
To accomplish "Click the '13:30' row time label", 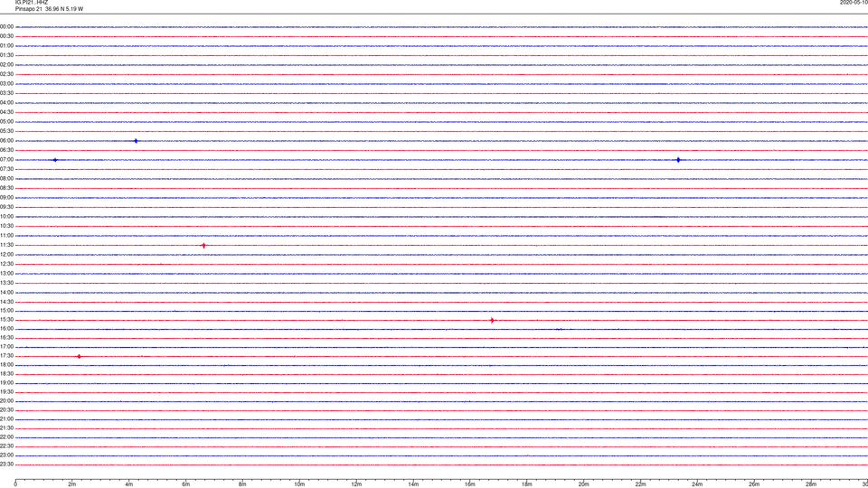I will click(6, 283).
